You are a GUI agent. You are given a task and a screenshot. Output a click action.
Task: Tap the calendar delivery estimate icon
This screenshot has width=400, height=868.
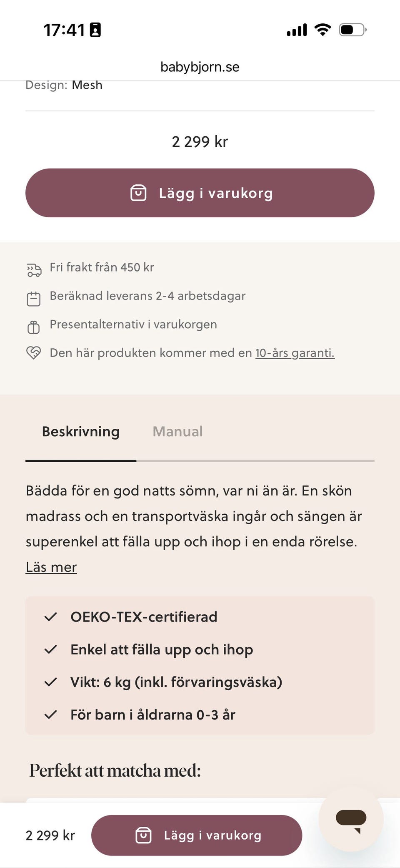click(34, 299)
